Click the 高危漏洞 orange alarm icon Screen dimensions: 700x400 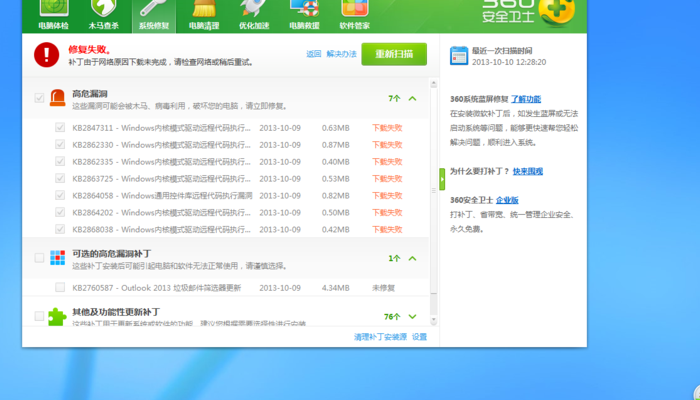[x=58, y=98]
